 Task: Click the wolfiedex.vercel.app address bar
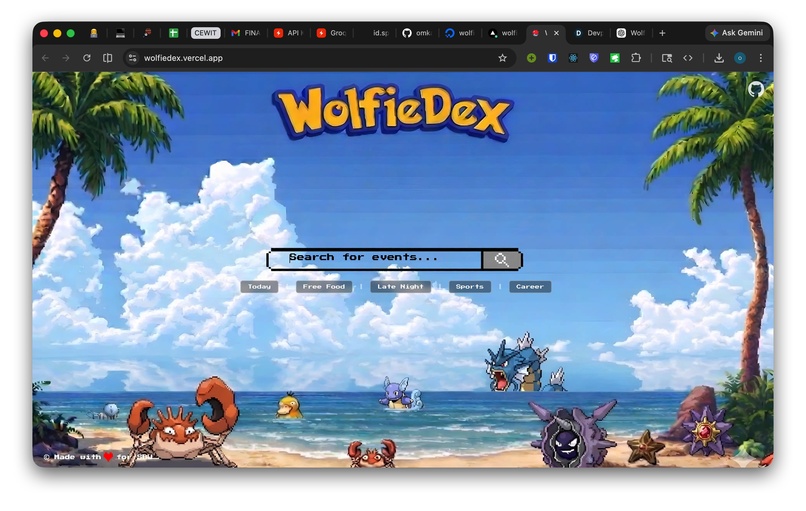pos(319,58)
